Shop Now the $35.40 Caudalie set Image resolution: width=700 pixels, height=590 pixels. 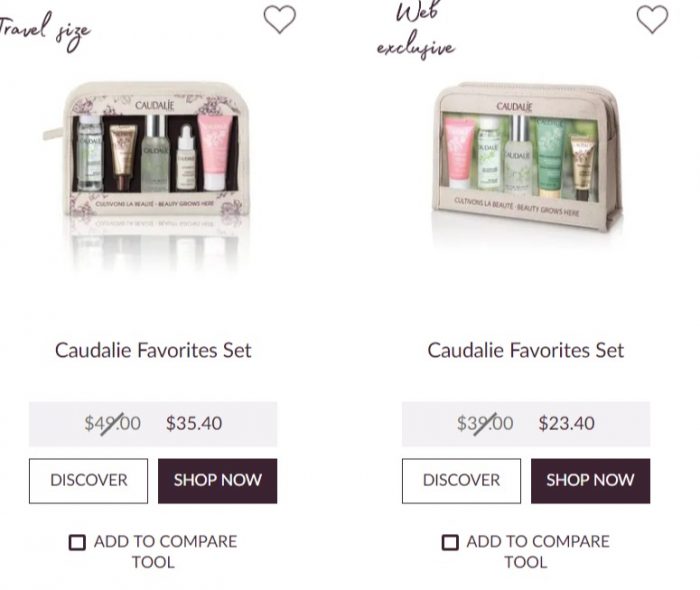tap(217, 481)
